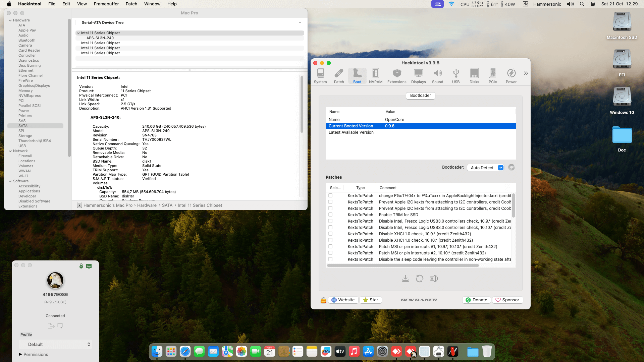Click the download icon below patches
This screenshot has width=644, height=362.
405,279
